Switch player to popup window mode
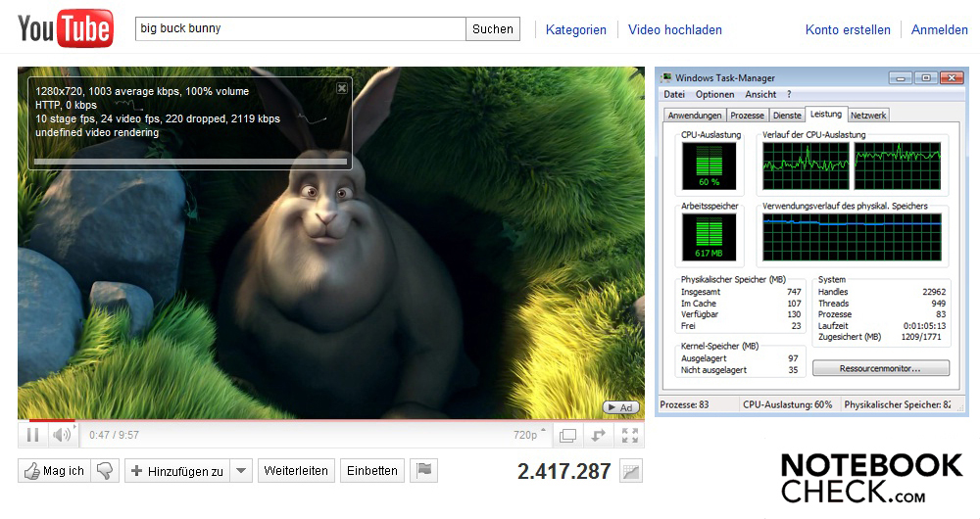This screenshot has height=519, width=980. click(x=567, y=436)
